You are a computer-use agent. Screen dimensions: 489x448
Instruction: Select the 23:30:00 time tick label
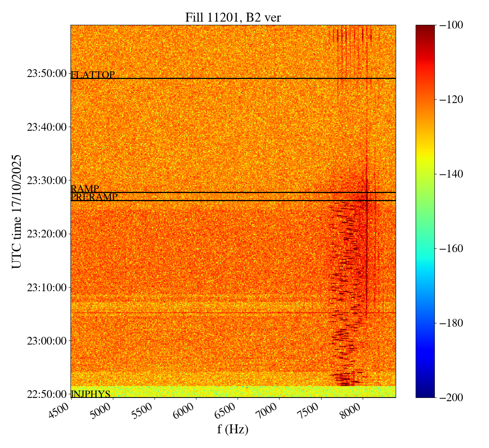(46, 180)
